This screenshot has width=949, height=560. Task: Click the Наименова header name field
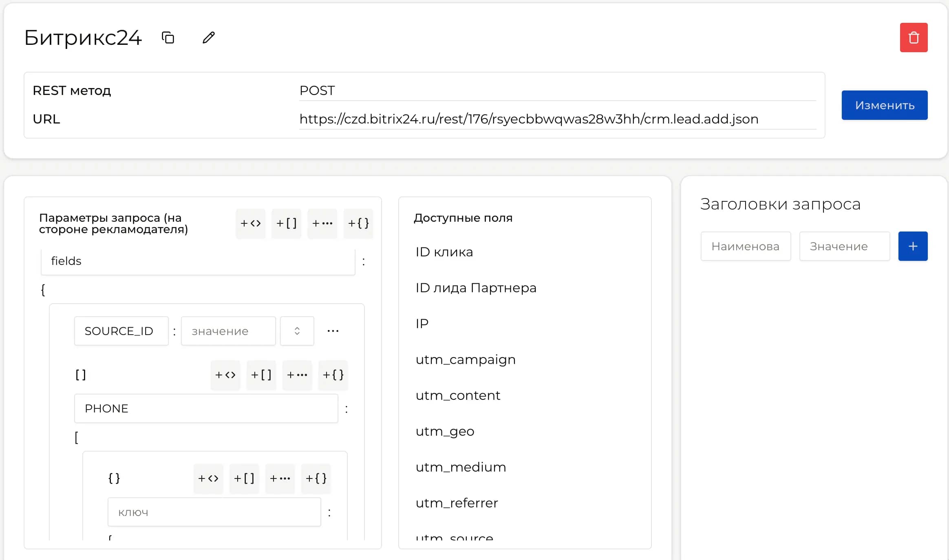746,246
